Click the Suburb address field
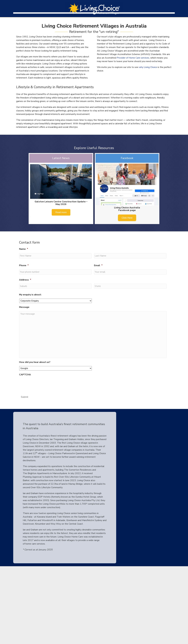The width and height of the screenshot is (188, 644). coord(55,286)
